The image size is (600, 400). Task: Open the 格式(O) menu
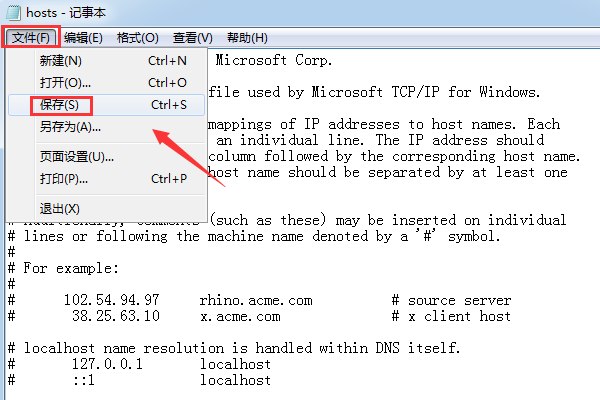click(137, 38)
